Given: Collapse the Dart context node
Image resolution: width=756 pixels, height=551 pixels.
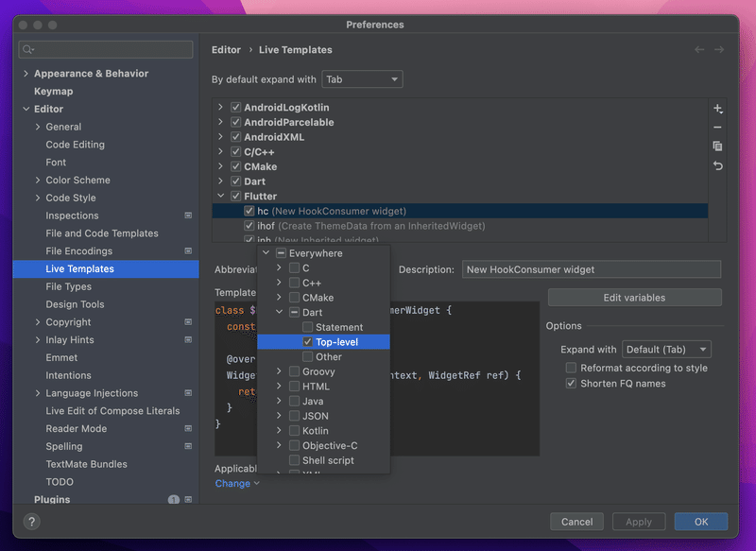Looking at the screenshot, I should click(279, 312).
